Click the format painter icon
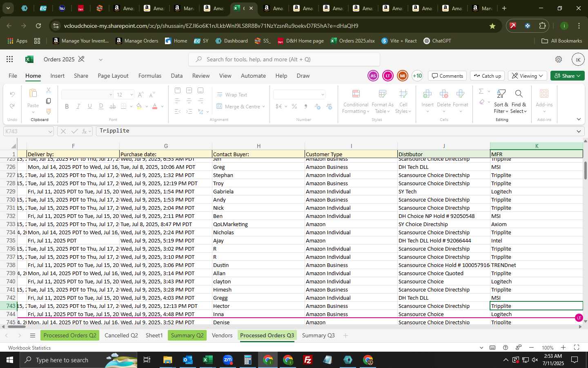This screenshot has width=588, height=368. coord(49,111)
